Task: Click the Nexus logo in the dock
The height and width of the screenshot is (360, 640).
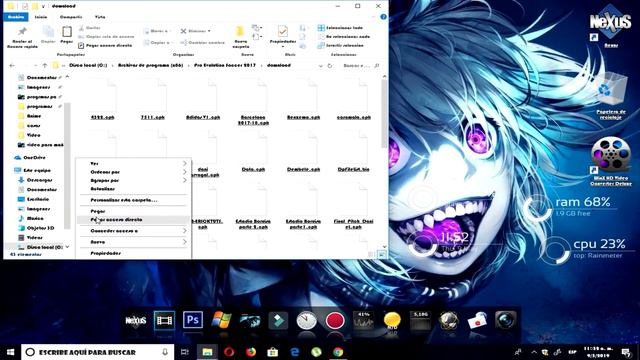Action: click(x=136, y=320)
